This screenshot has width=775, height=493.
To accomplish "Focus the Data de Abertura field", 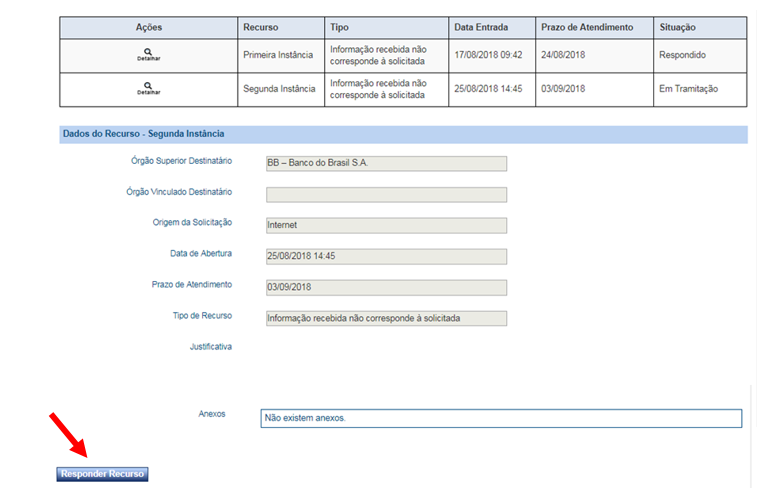I will (386, 256).
